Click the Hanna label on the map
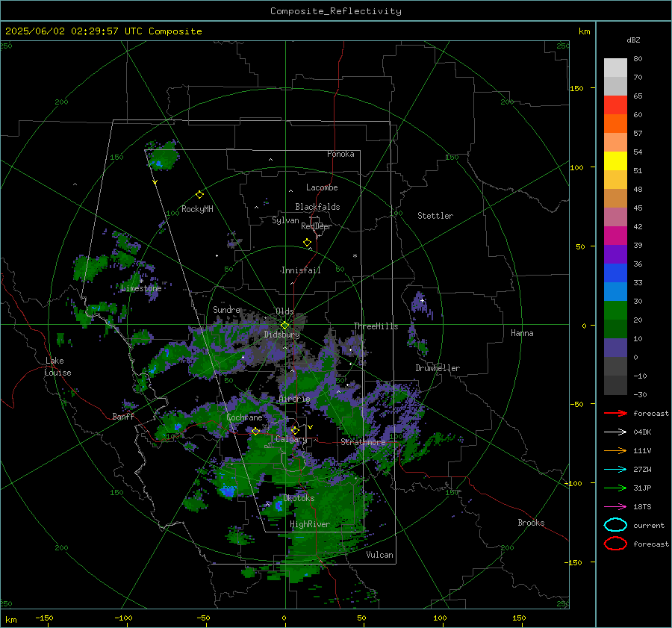The image size is (672, 628). point(522,333)
